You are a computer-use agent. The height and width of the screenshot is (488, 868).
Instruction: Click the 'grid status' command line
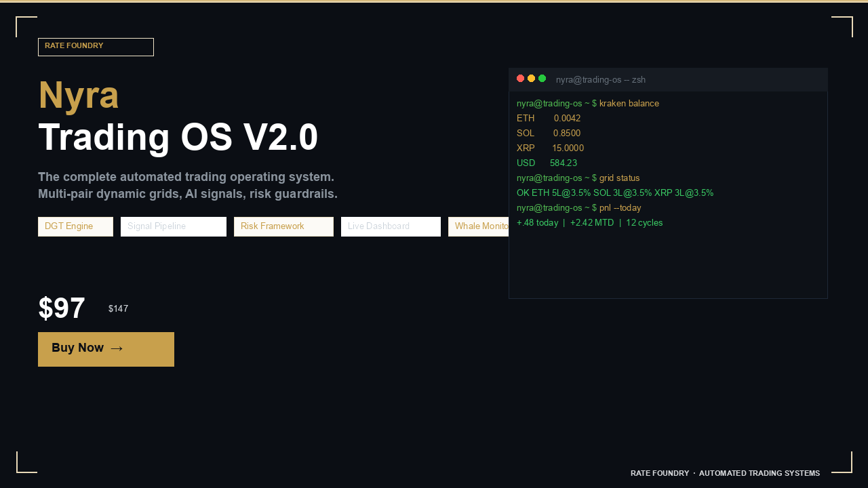pyautogui.click(x=578, y=178)
